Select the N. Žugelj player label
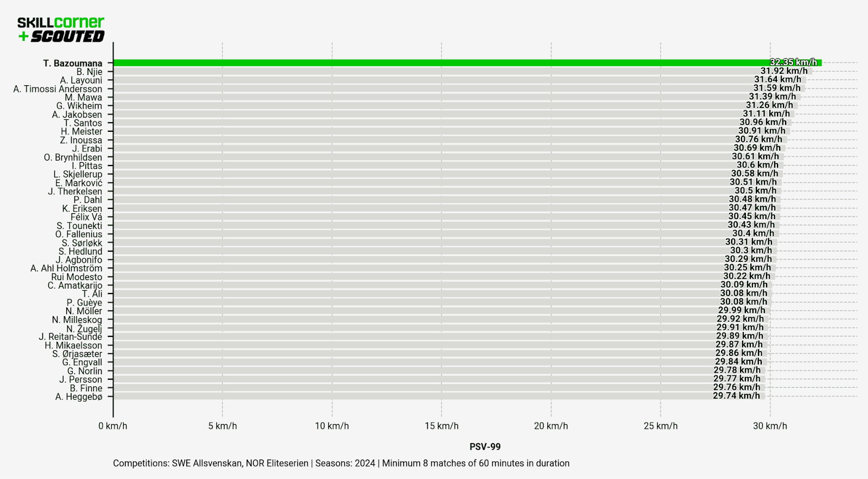This screenshot has height=479, width=868. tap(84, 329)
